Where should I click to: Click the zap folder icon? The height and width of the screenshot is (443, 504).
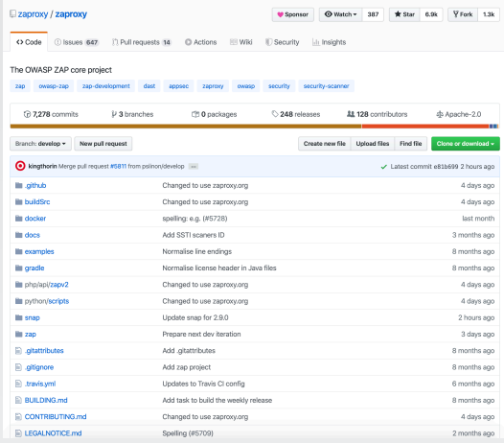(18, 334)
